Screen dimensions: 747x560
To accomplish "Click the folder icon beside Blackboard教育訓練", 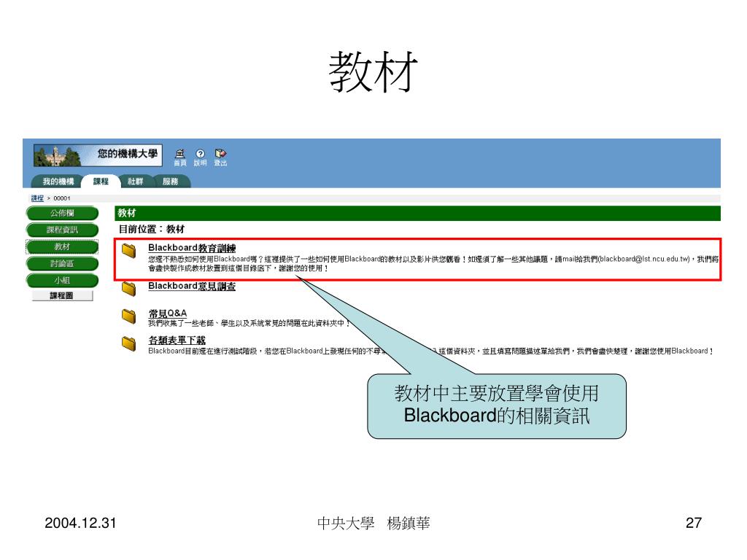I will (x=128, y=251).
